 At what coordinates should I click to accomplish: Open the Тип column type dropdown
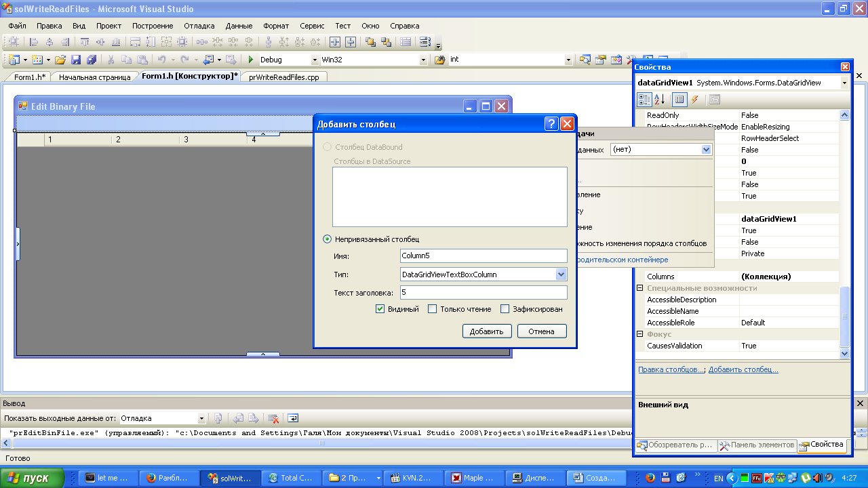(x=561, y=274)
